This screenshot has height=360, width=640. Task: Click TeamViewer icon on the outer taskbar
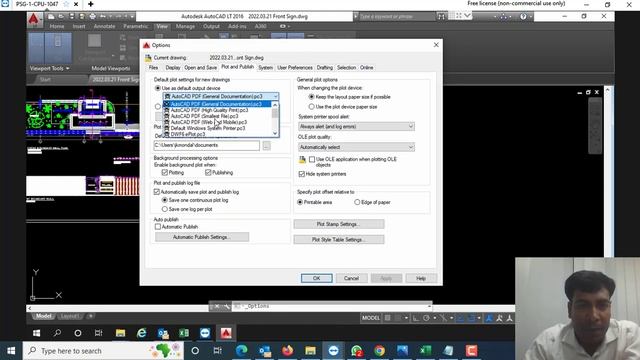(x=333, y=351)
